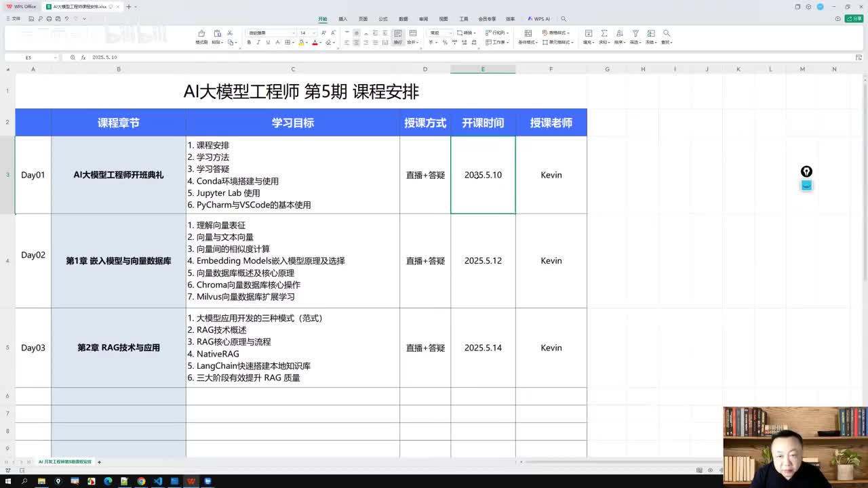Click the Chrome taskbar icon
This screenshot has height=488, width=868.
(x=141, y=481)
